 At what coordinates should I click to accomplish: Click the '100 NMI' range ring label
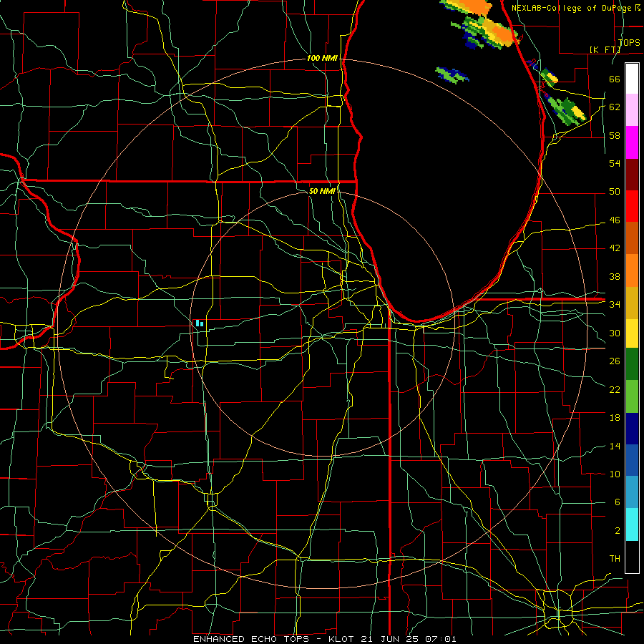(x=322, y=59)
